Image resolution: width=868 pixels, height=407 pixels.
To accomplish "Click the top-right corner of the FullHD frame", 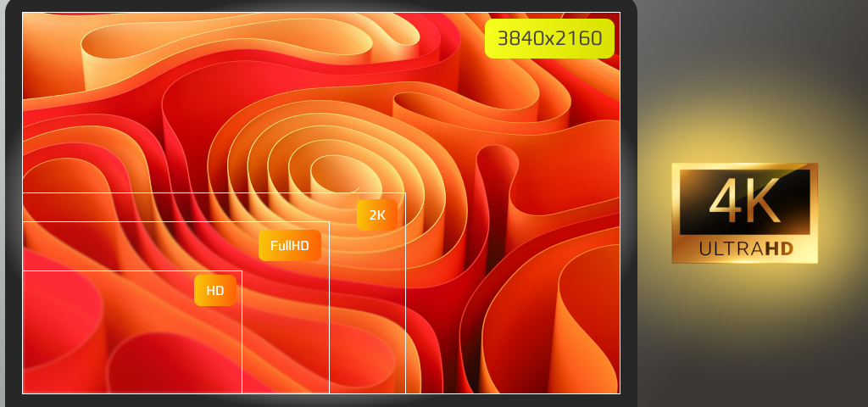I will [329, 222].
